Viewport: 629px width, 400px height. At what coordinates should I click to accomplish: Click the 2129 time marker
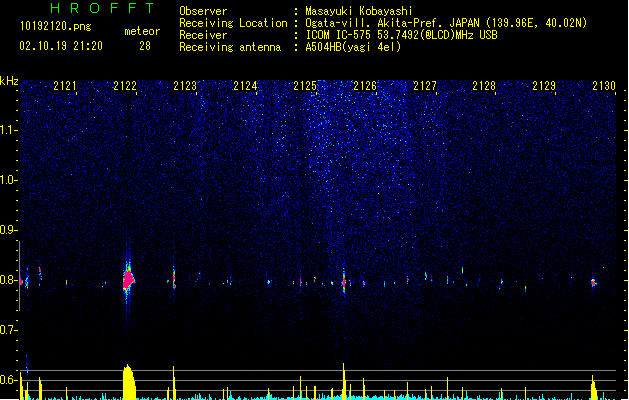pyautogui.click(x=544, y=86)
